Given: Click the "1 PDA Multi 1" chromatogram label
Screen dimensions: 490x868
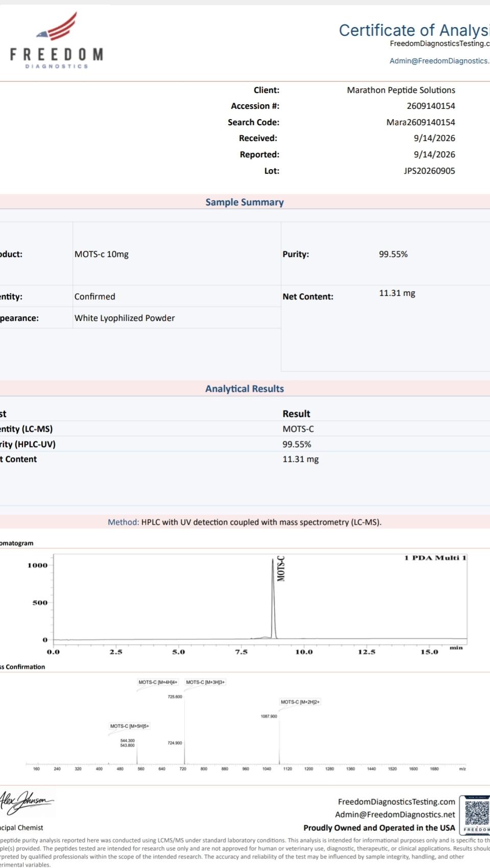Looking at the screenshot, I should tap(435, 558).
